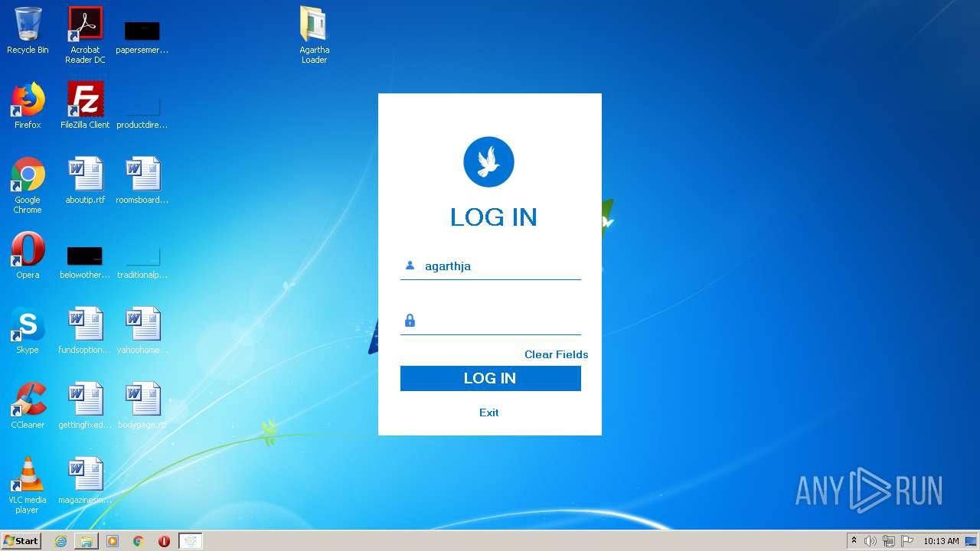This screenshot has width=980, height=551.
Task: Open Opera from the taskbar
Action: pyautogui.click(x=164, y=541)
